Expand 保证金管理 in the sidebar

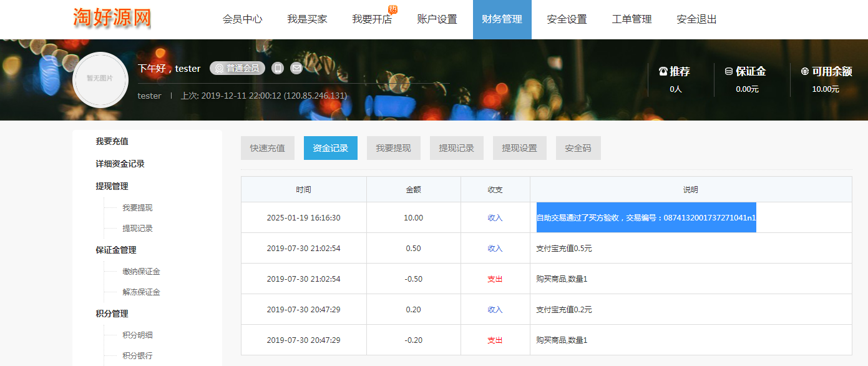115,250
